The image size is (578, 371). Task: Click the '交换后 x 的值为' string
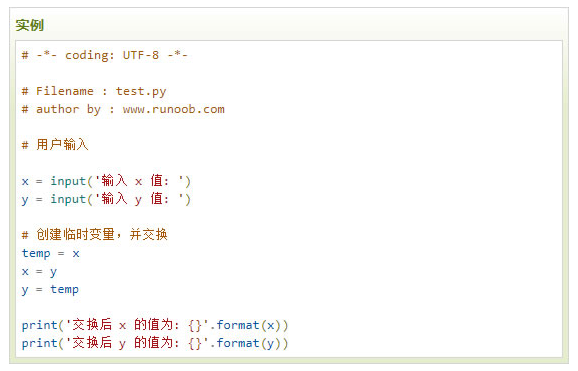[x=137, y=325]
